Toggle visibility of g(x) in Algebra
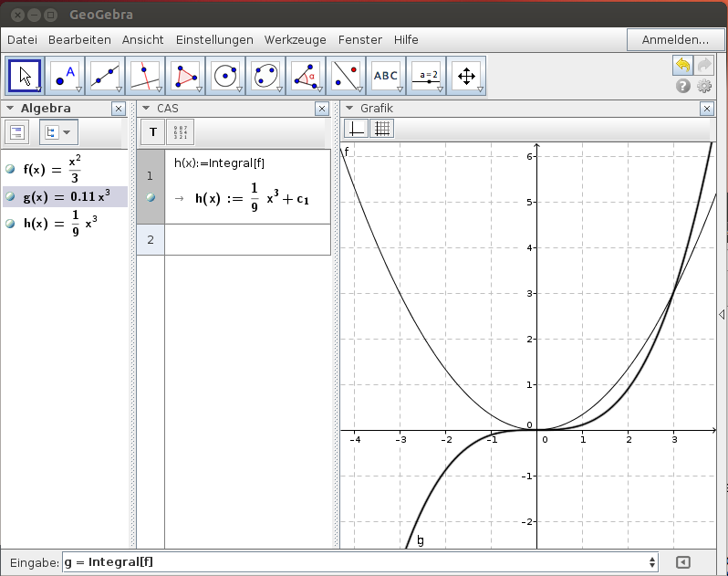 tap(10, 197)
